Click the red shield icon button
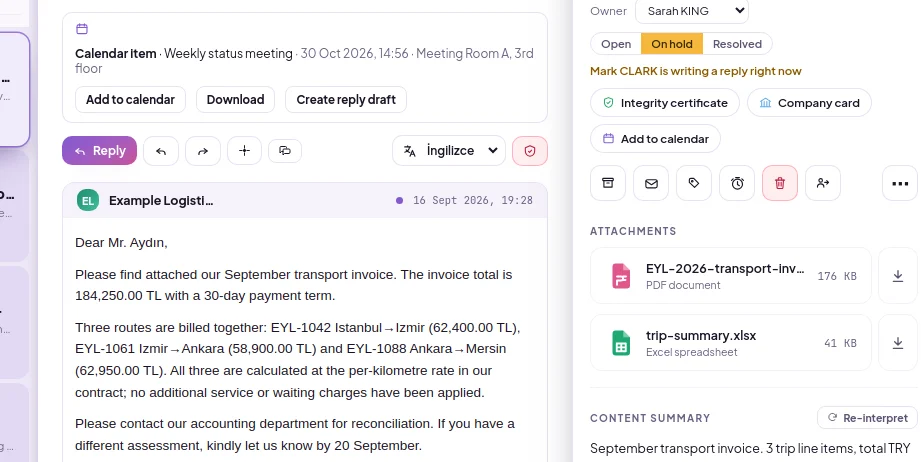 tap(530, 151)
